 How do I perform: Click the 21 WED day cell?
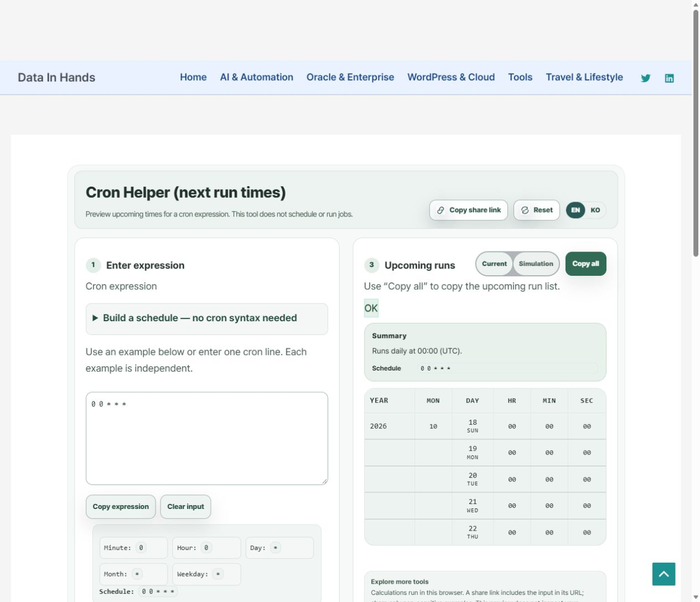pos(473,506)
